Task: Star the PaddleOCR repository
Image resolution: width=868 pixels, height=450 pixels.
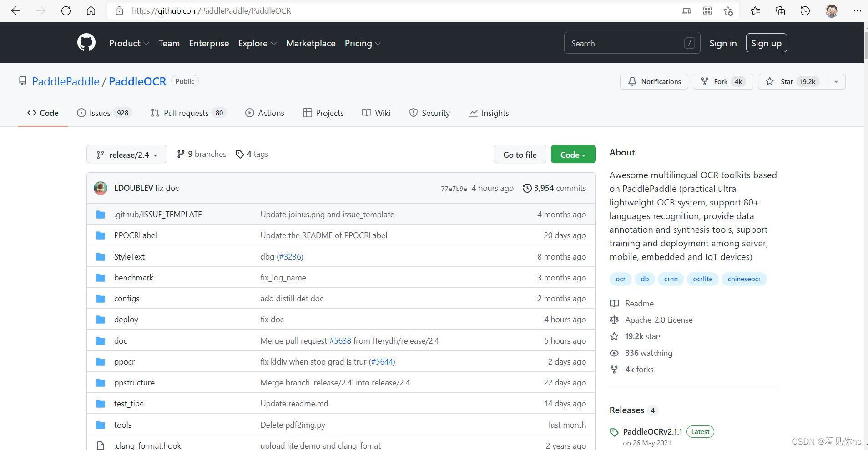Action: 792,82
